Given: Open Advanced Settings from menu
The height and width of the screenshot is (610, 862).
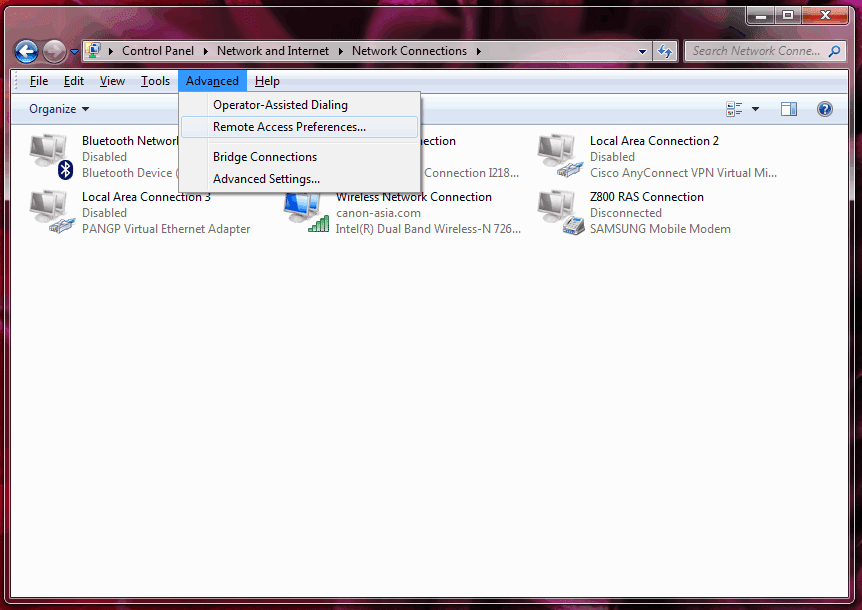Looking at the screenshot, I should point(299,179).
